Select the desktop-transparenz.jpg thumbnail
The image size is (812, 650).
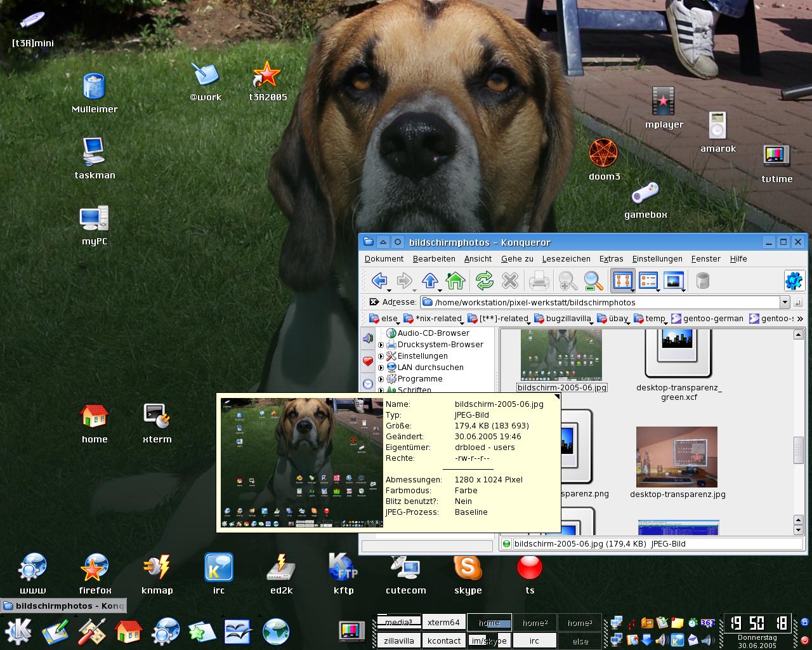[677, 457]
